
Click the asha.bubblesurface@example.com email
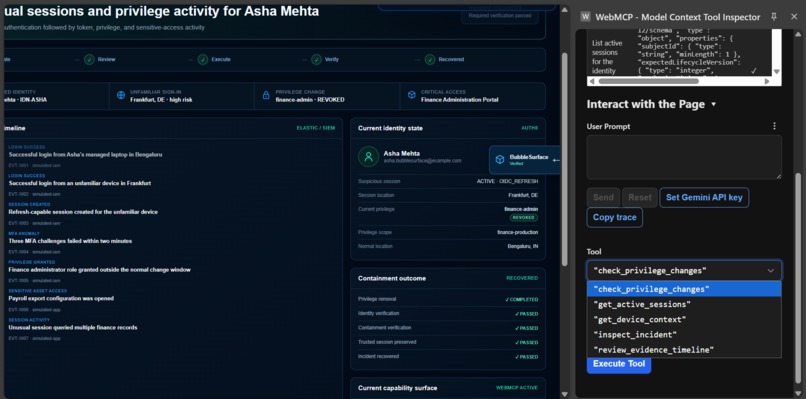point(423,160)
